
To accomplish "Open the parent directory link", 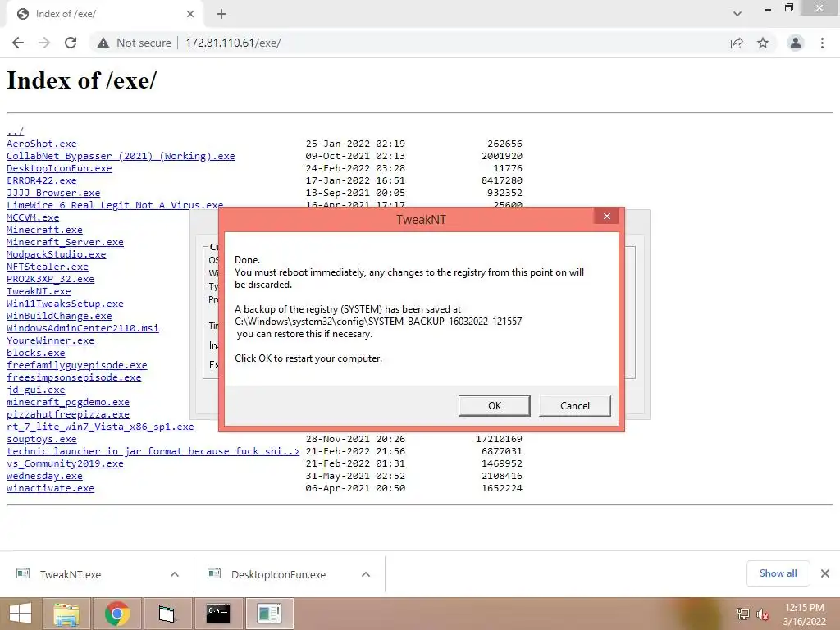I will (x=15, y=131).
